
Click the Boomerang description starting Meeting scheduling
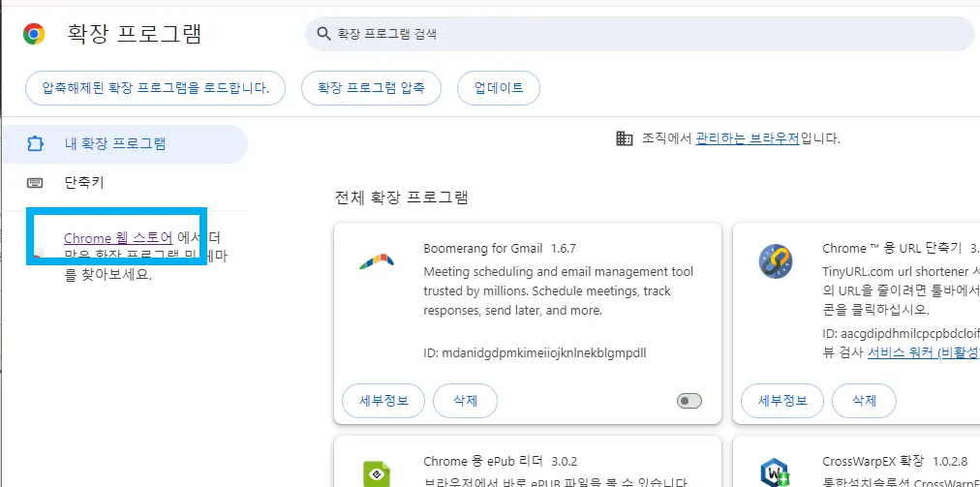pyautogui.click(x=558, y=290)
